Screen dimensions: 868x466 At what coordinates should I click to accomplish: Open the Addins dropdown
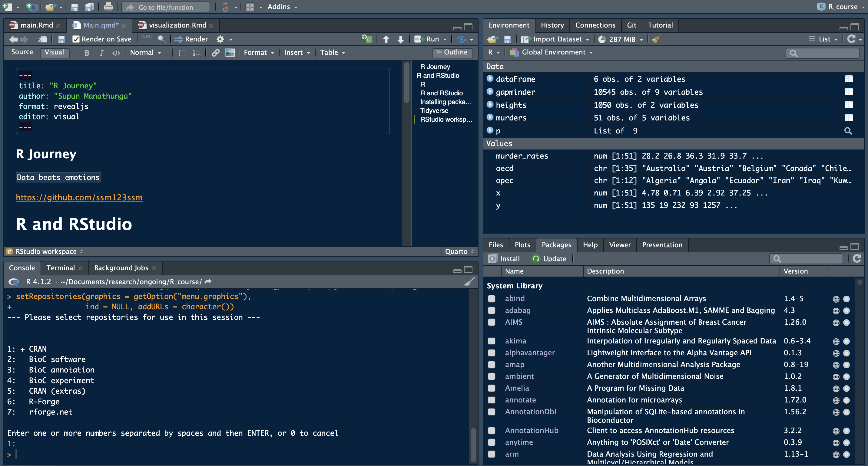pos(282,7)
